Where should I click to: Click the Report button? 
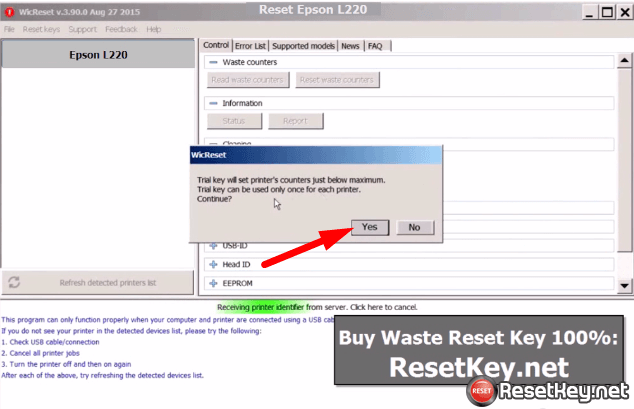[x=296, y=121]
